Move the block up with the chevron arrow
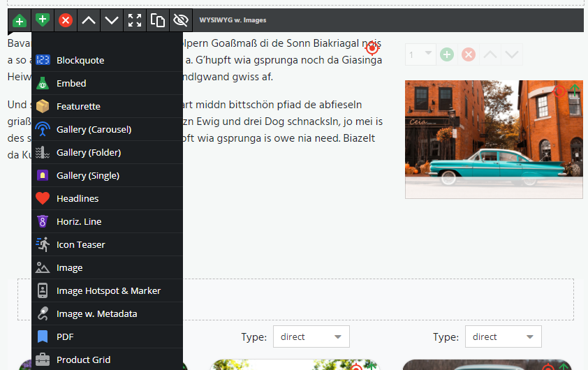The width and height of the screenshot is (588, 370). pos(89,20)
